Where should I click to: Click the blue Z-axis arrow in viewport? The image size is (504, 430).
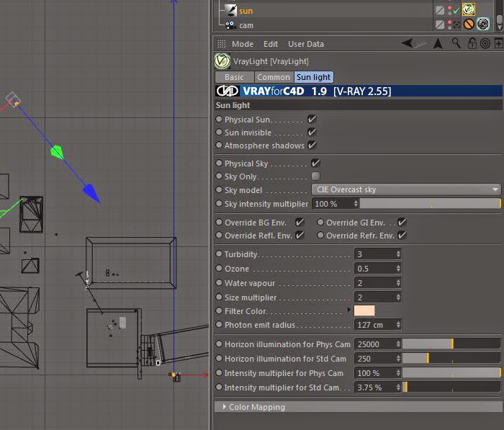[x=91, y=193]
